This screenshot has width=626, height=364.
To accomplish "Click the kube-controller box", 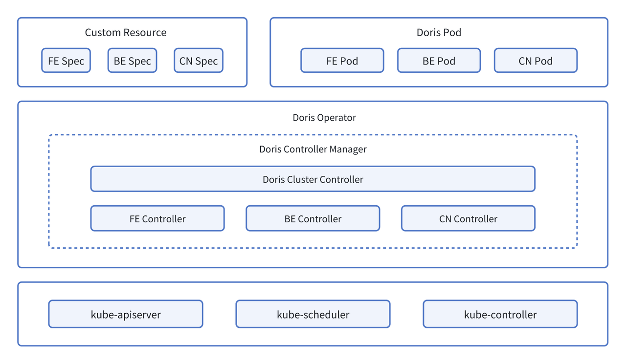I will [500, 314].
